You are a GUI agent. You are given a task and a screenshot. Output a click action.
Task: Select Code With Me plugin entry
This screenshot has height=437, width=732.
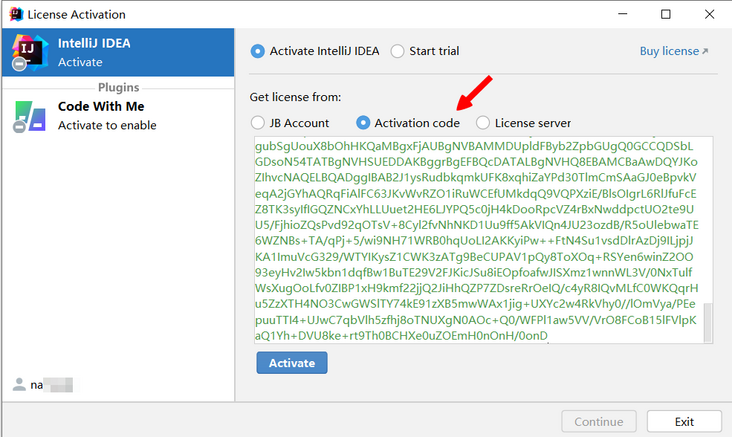(x=118, y=116)
